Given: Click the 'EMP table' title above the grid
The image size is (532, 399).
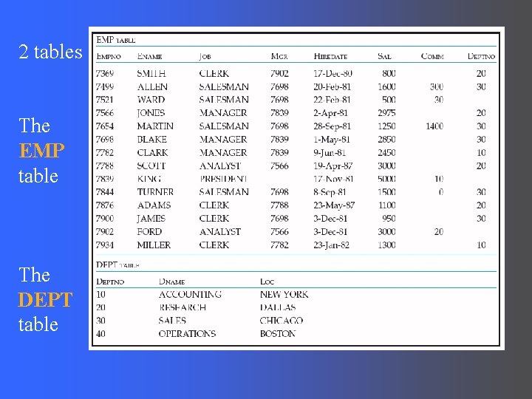Looking at the screenshot, I should click(x=116, y=40).
